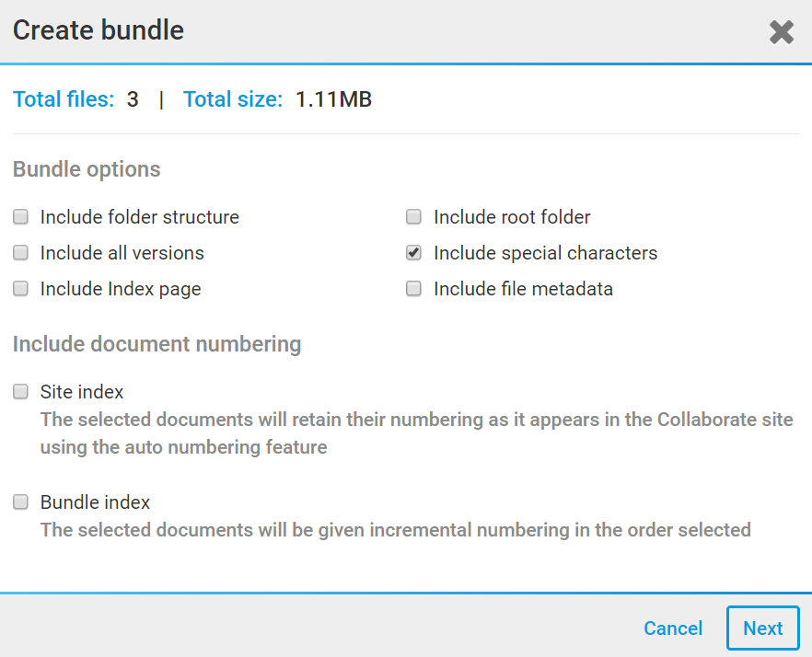Uncheck Include special characters option
This screenshot has height=657, width=812.
(x=414, y=253)
